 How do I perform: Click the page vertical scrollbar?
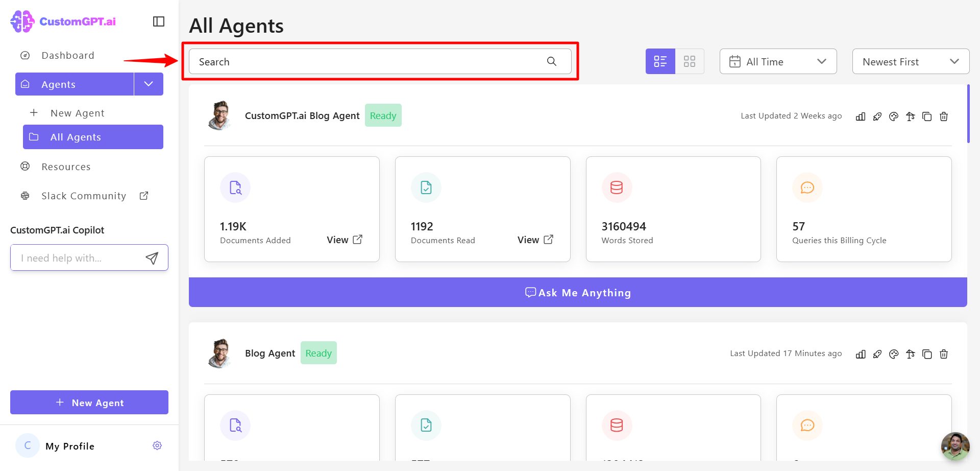click(968, 113)
